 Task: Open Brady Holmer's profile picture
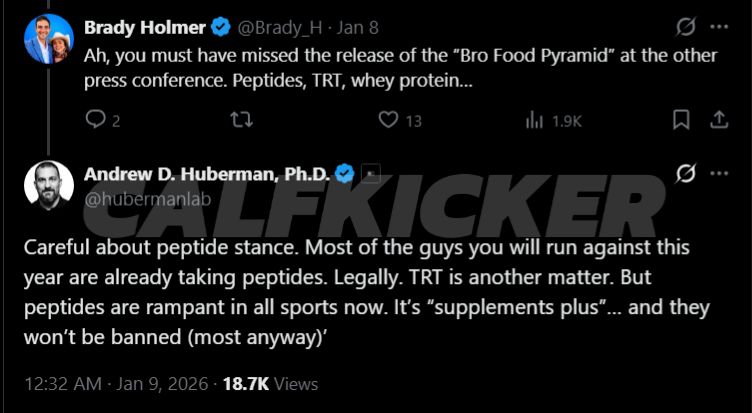(x=48, y=38)
